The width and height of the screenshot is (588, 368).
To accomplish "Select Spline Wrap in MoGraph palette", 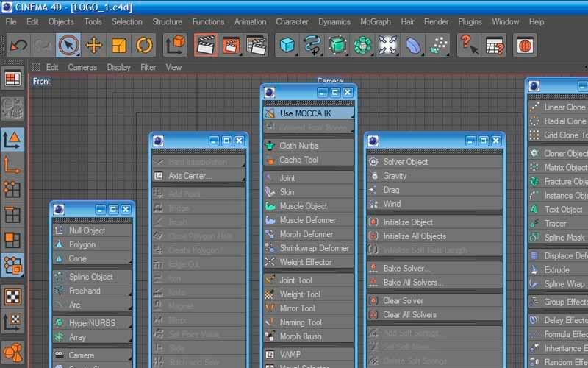I will tap(558, 284).
